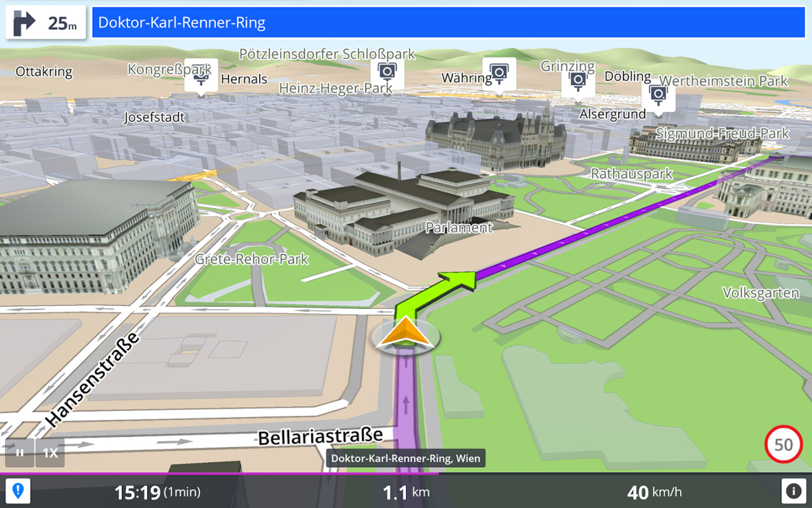Click the Doktor-Karl-Renner-Ring, Wien location tag
812x508 pixels.
pos(406,458)
